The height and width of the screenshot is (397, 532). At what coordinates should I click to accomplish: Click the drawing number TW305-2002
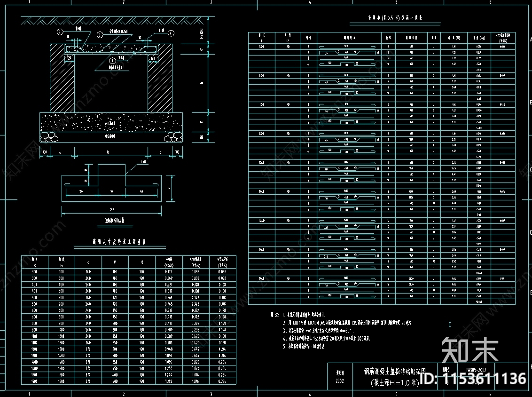[476, 370]
